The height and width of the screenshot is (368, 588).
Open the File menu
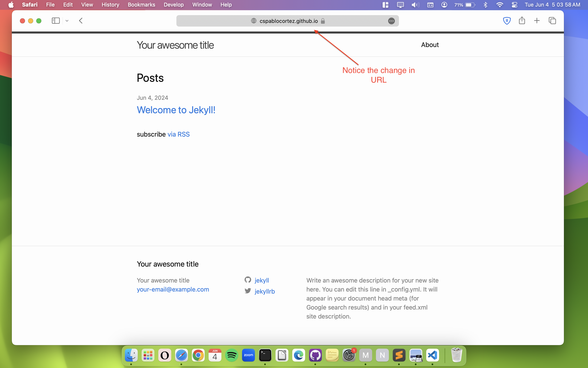[50, 5]
